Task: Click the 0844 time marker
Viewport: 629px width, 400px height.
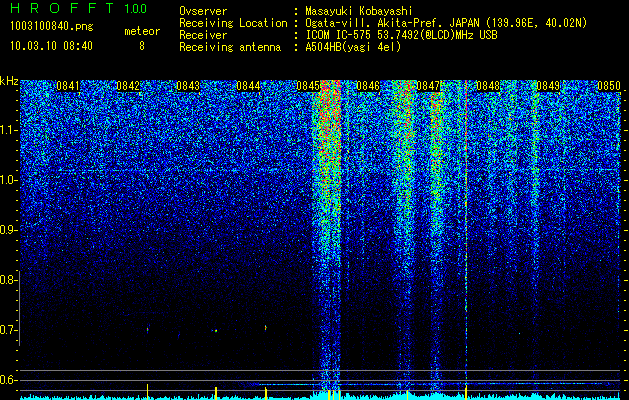Action: pos(248,86)
